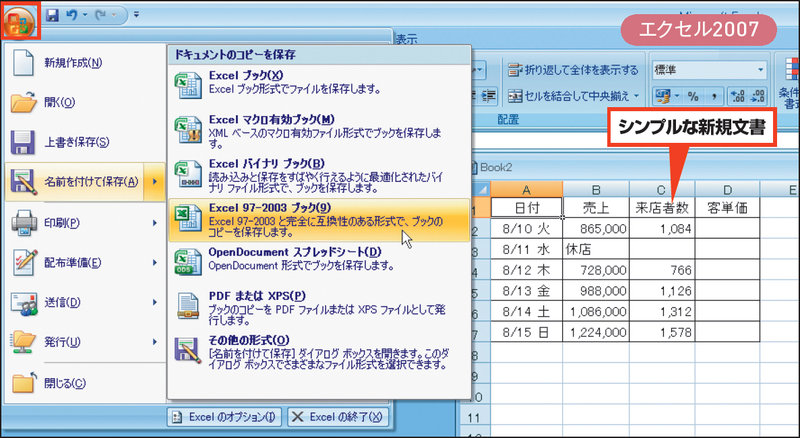Click the Save icon in Quick Access toolbar

pos(53,16)
